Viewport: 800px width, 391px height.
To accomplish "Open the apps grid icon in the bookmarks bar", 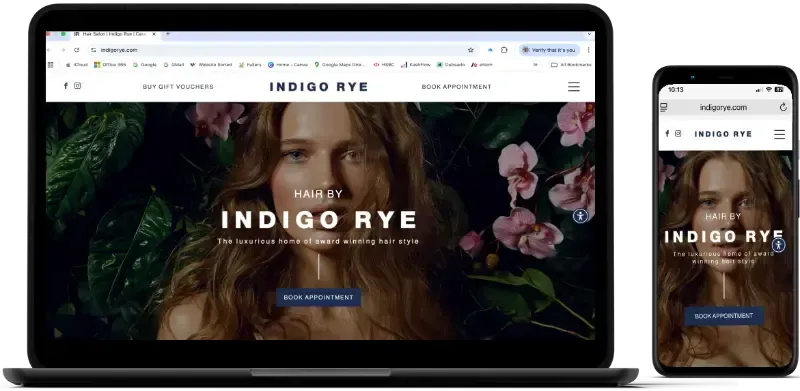I will tap(51, 65).
